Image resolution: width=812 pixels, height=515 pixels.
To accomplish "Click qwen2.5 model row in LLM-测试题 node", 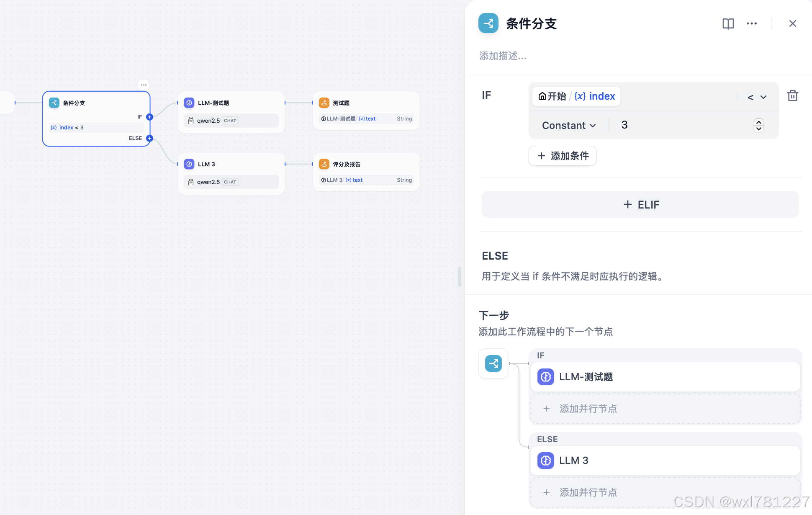I will (x=231, y=121).
